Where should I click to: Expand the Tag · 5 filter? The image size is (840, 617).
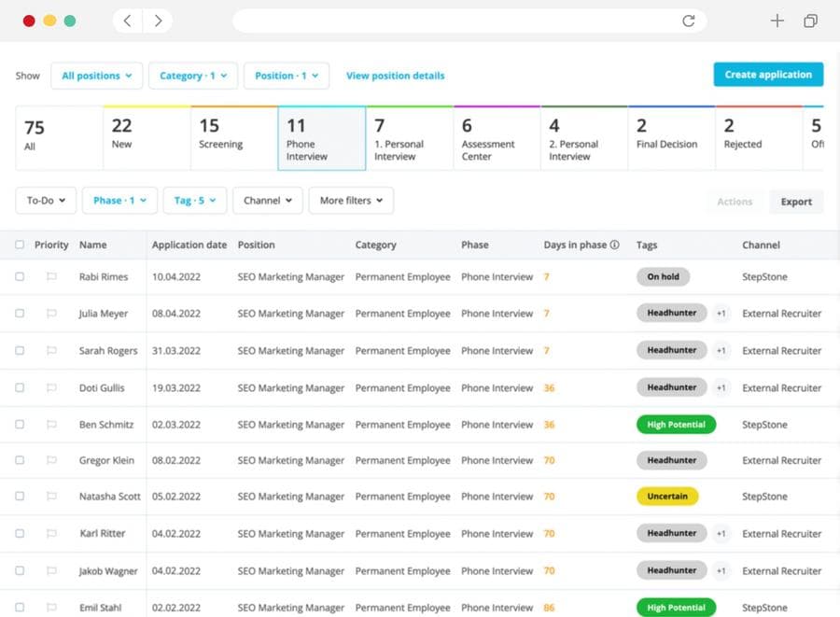click(194, 201)
